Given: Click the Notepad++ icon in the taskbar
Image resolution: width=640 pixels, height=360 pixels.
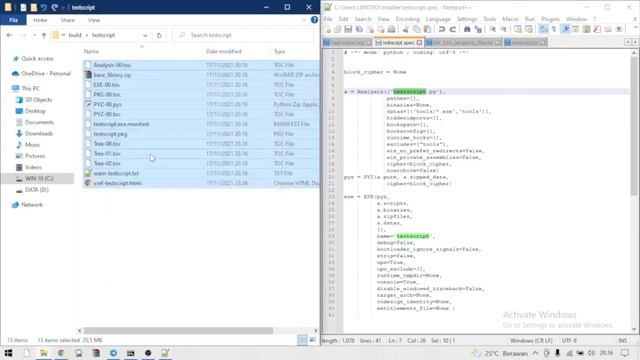Looking at the screenshot, I should [x=165, y=353].
